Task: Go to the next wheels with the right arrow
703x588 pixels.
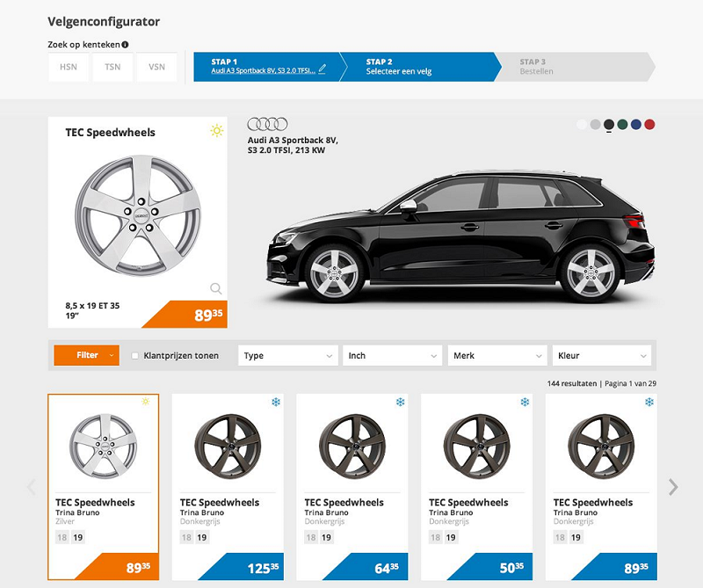Action: (673, 487)
